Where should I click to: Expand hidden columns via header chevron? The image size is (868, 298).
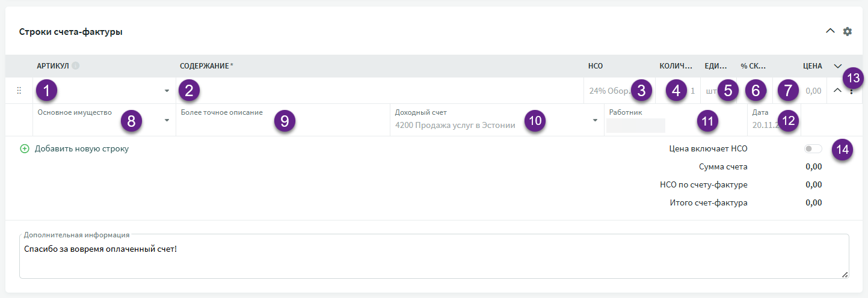point(838,66)
